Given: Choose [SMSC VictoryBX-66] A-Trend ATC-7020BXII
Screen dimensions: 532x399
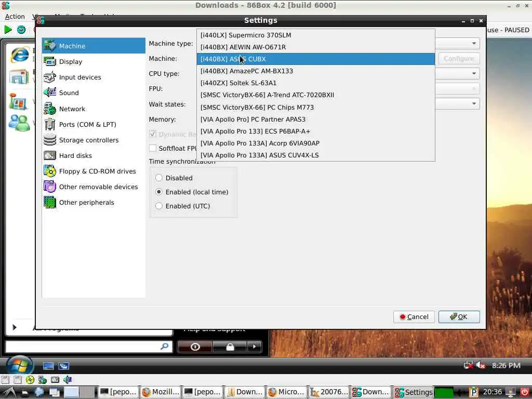Looking at the screenshot, I should [315, 95].
